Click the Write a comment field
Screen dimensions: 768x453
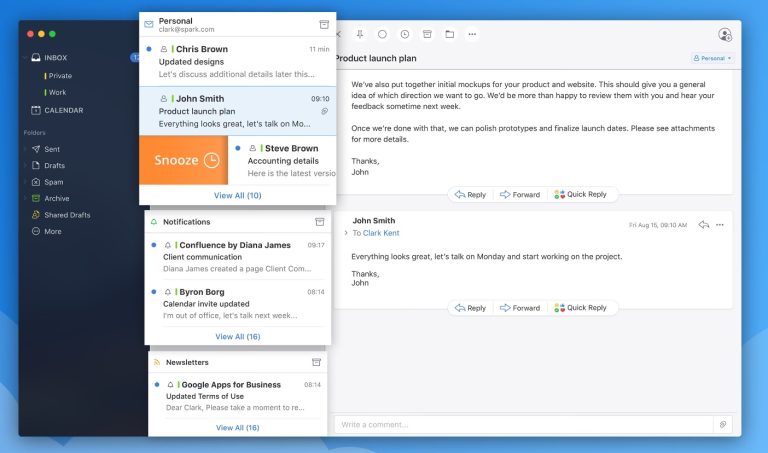tap(523, 425)
